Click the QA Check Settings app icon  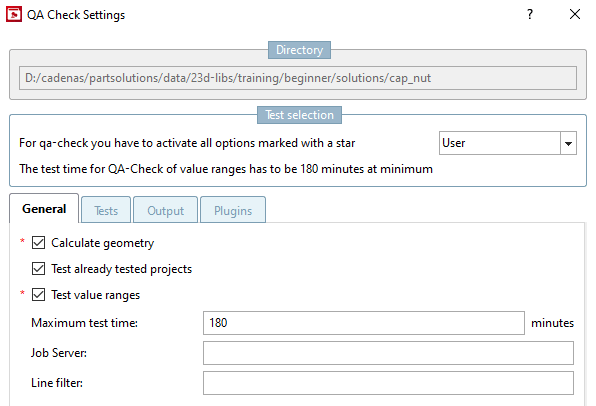tap(14, 14)
